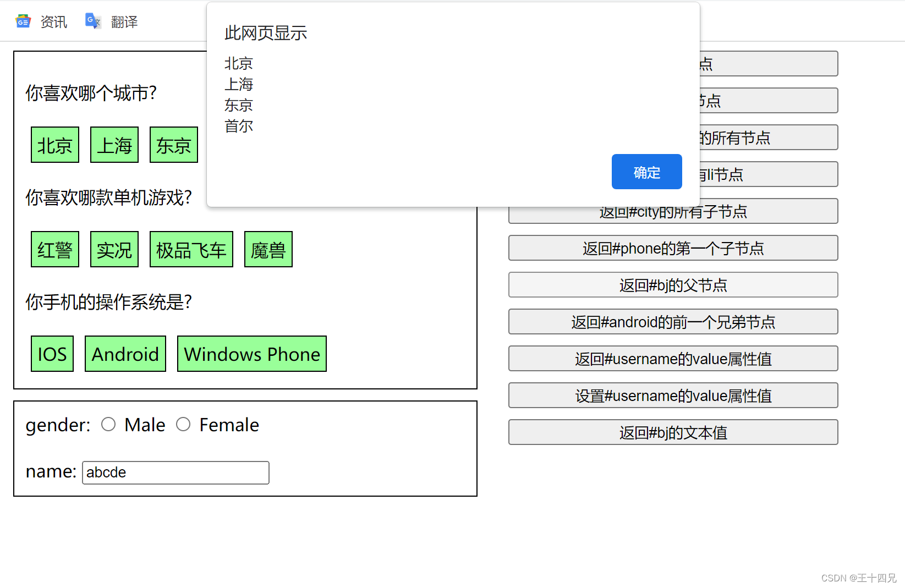905x588 pixels.
Task: Select the Male radio button
Action: tap(108, 424)
